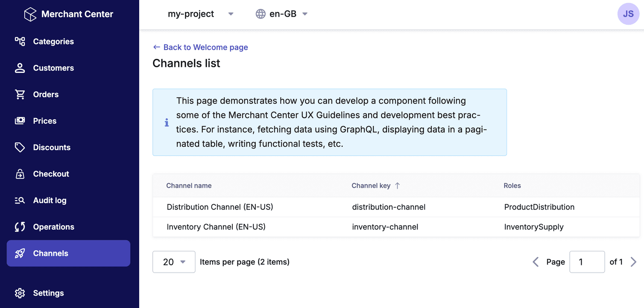
Task: Click inside the page number input field
Action: click(x=587, y=262)
